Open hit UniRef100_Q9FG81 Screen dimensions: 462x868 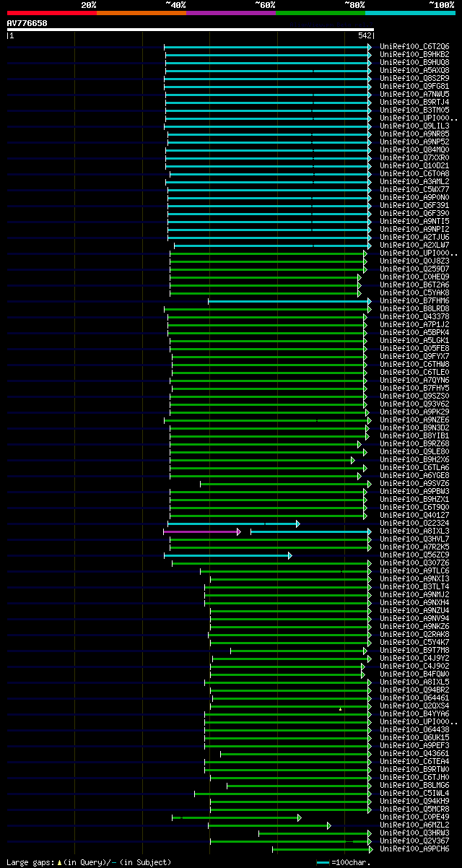coord(415,87)
